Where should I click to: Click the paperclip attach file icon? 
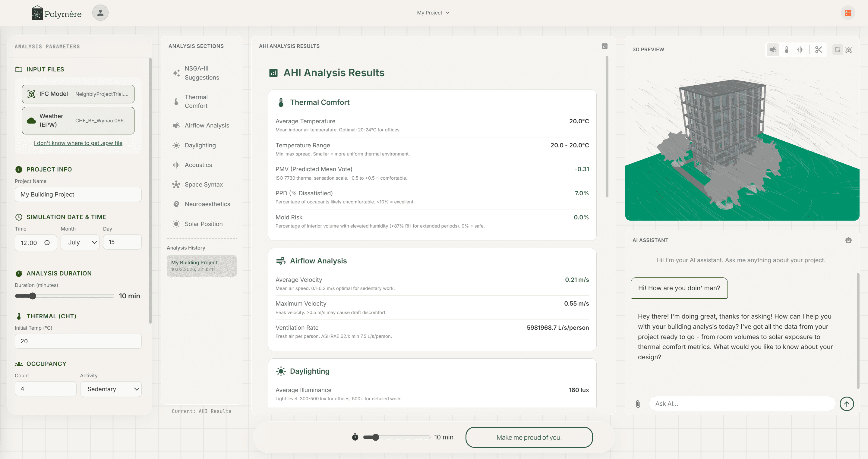coord(638,404)
